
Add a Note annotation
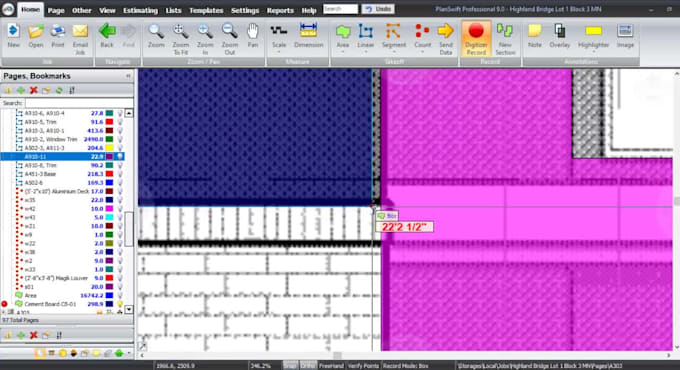pos(534,36)
